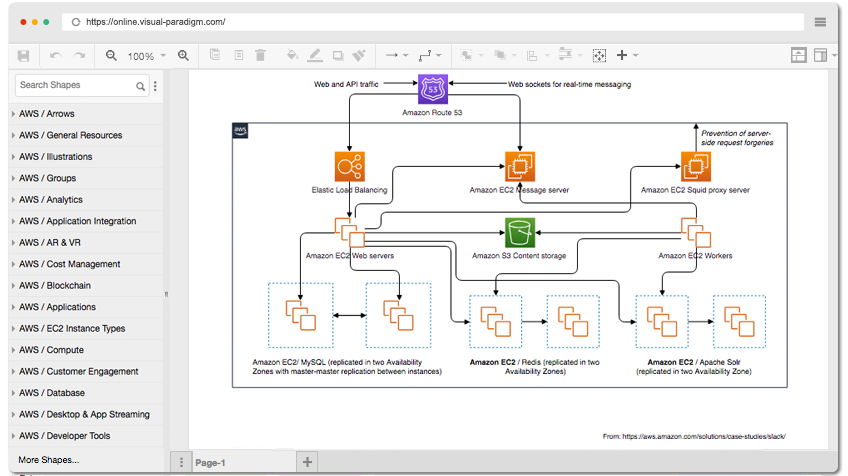Open the align shapes dropdown
Image resolution: width=848 pixels, height=476 pixels.
coord(538,56)
